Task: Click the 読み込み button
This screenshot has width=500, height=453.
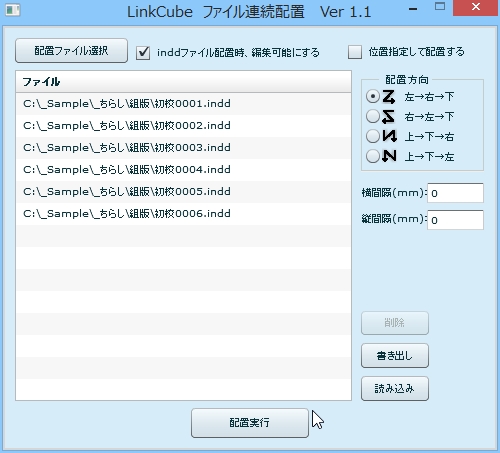Action: pos(395,388)
